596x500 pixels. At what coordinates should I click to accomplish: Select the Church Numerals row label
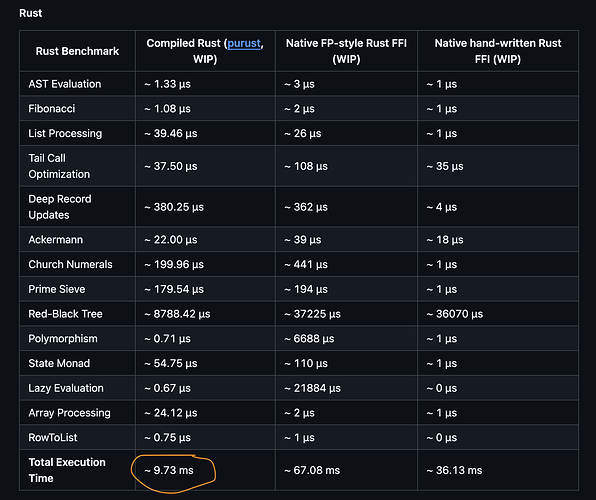click(70, 265)
